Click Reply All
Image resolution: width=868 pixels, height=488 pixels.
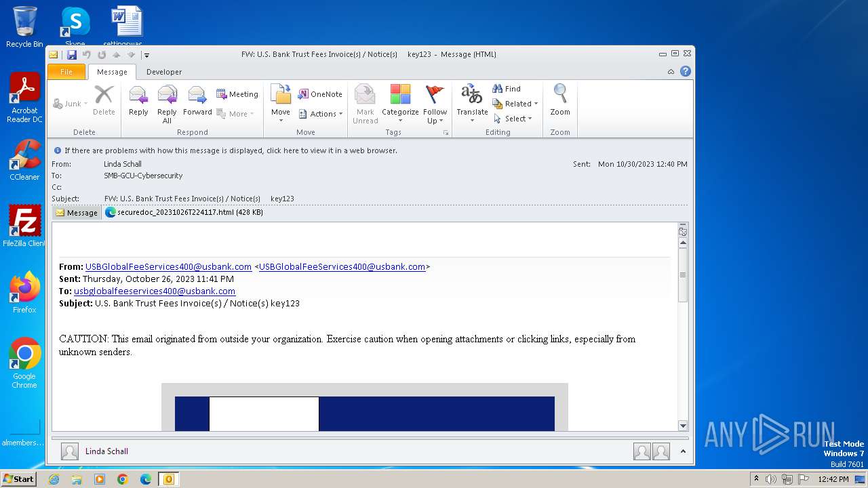[167, 104]
